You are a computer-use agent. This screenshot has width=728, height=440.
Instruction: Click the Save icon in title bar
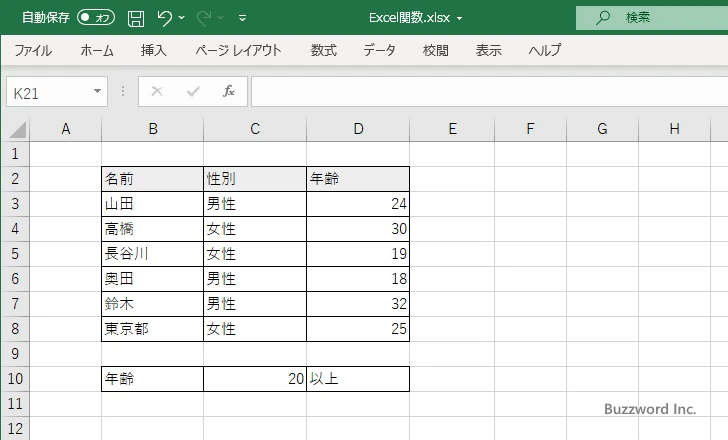pyautogui.click(x=136, y=18)
